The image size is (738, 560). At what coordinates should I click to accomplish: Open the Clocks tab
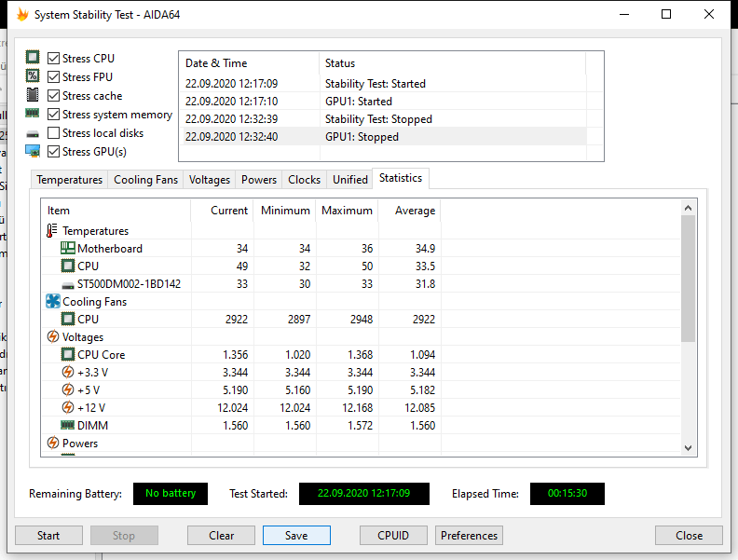304,180
